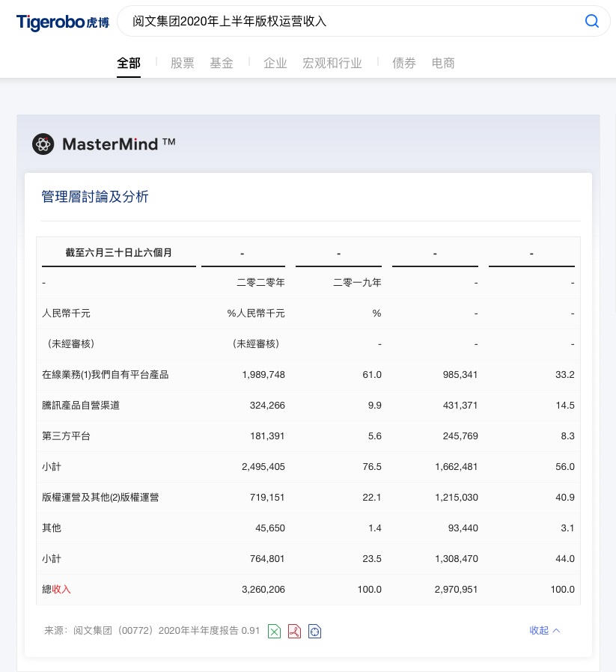Click the value 1,215,030
The height and width of the screenshot is (672, 616).
click(x=456, y=497)
